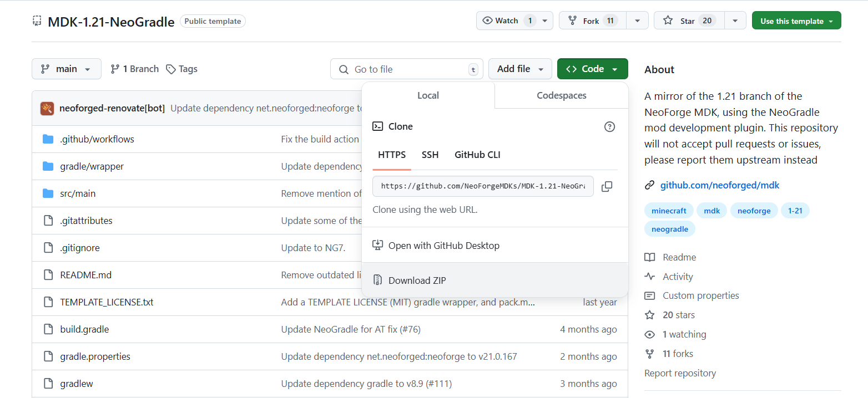Select the GitHub CLI clone option

(477, 155)
